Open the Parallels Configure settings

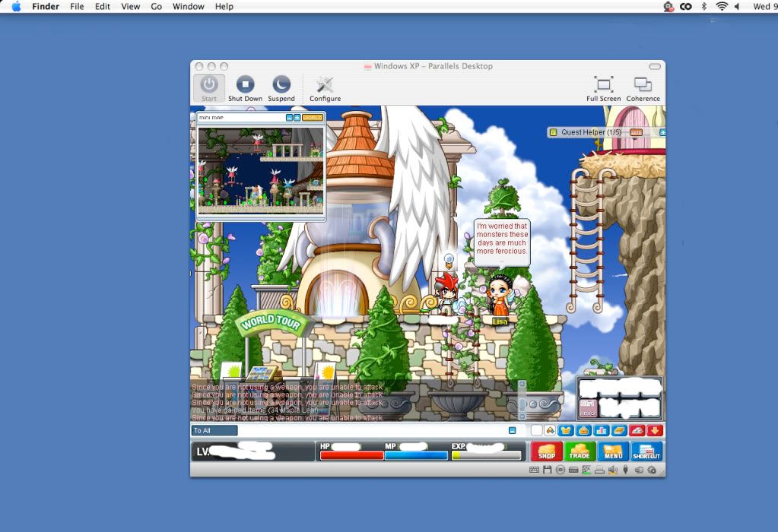coord(325,85)
